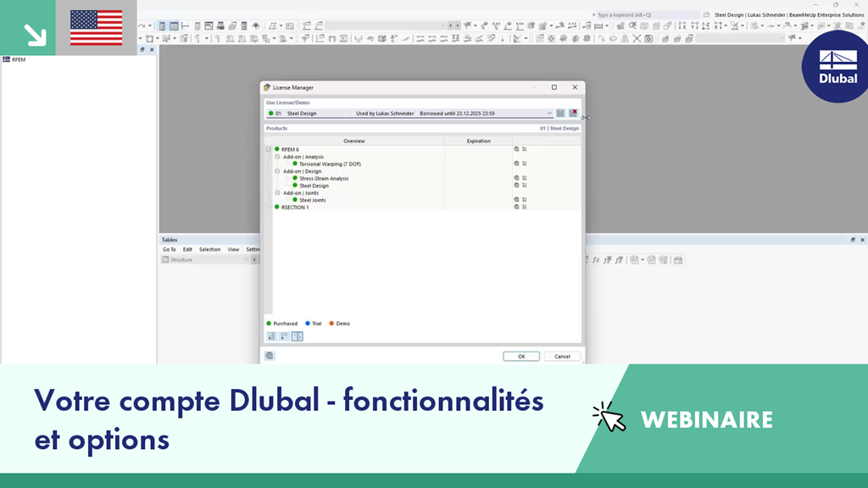Click the web info icon for Steel Design row
This screenshot has height=488, width=868.
(x=516, y=186)
